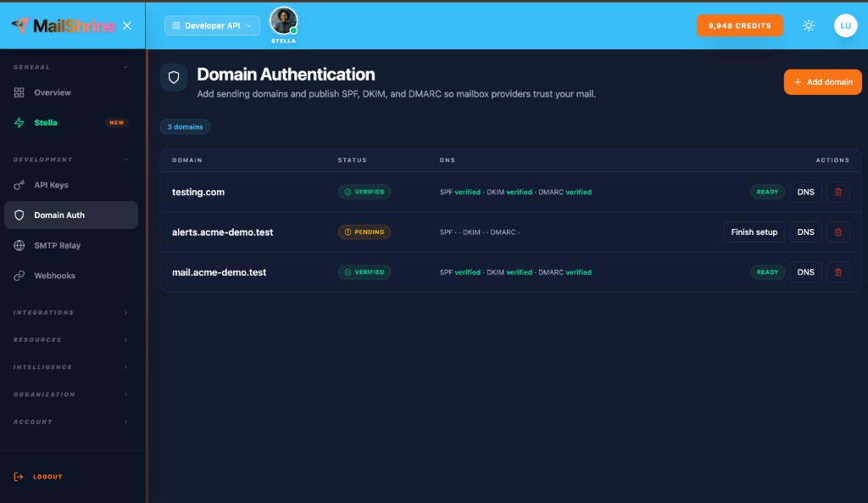Toggle the light/dark theme sun icon
The height and width of the screenshot is (503, 868).
coord(808,25)
